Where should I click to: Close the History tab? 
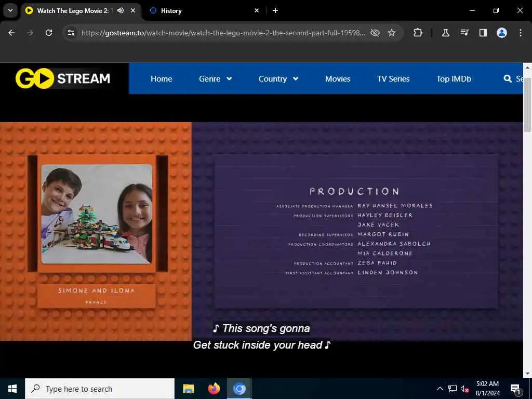[x=257, y=10]
